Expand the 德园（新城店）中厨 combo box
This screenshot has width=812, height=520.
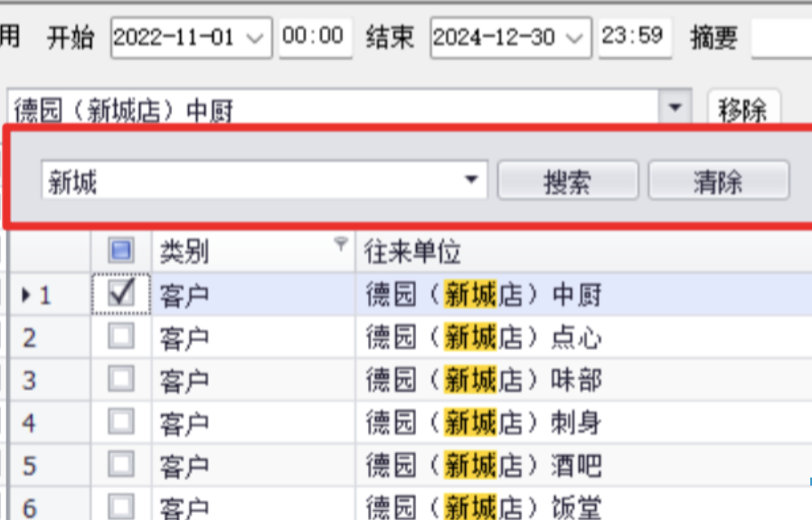point(675,108)
